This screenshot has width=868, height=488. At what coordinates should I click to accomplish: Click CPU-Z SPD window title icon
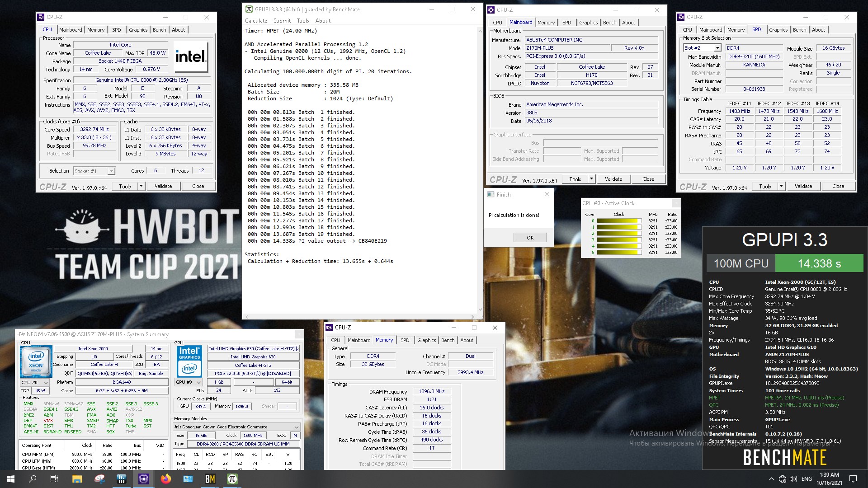pyautogui.click(x=681, y=17)
